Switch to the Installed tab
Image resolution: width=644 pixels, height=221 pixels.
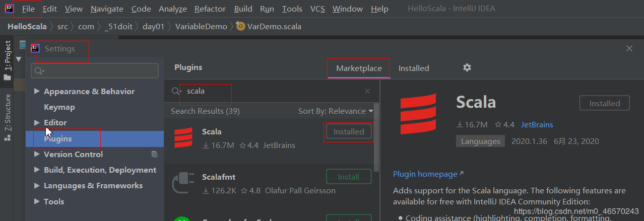click(x=414, y=68)
